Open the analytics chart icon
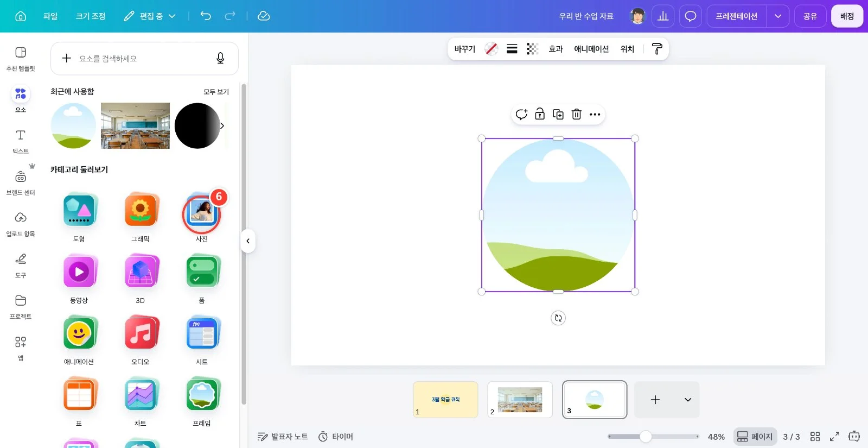868x448 pixels. (x=663, y=16)
